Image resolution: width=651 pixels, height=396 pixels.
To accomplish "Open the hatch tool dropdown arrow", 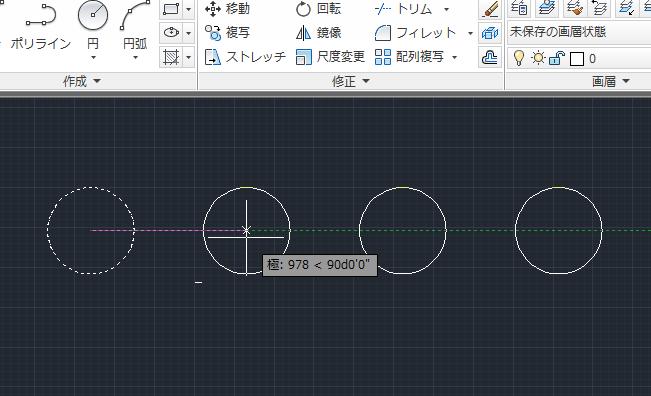I will click(188, 57).
